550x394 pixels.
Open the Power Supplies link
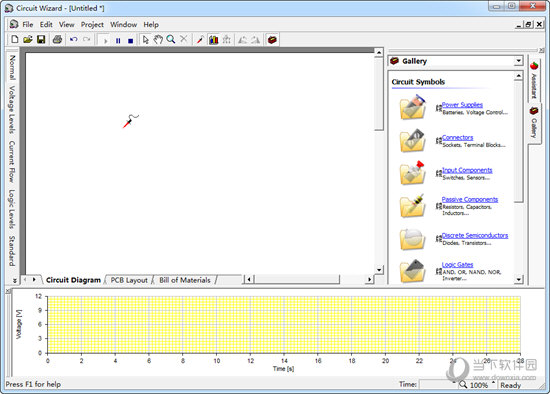tap(462, 105)
